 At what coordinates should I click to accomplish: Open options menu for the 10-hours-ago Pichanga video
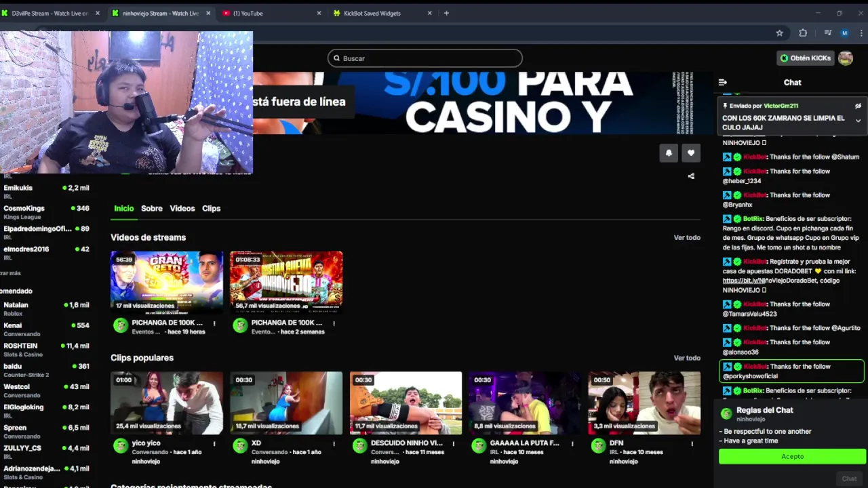click(214, 323)
